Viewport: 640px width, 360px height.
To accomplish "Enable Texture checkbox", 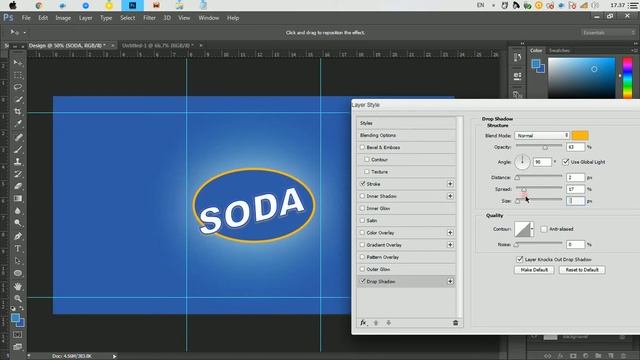I will (x=367, y=172).
